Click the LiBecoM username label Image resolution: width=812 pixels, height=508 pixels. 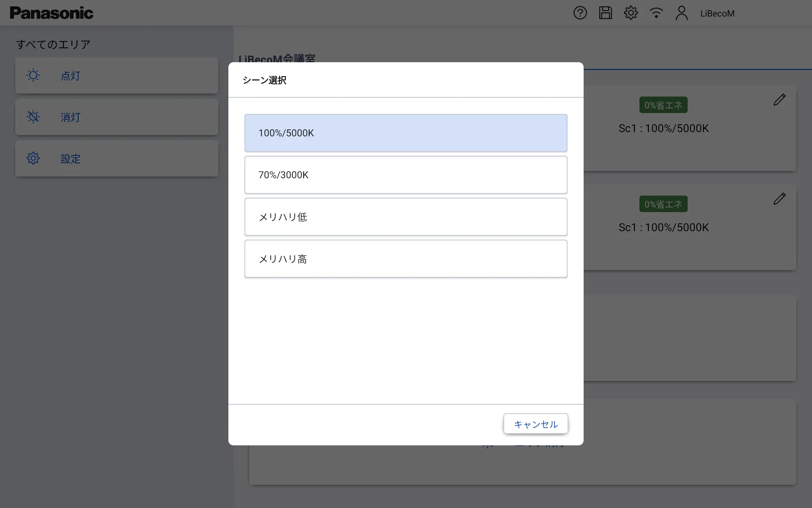(x=717, y=14)
